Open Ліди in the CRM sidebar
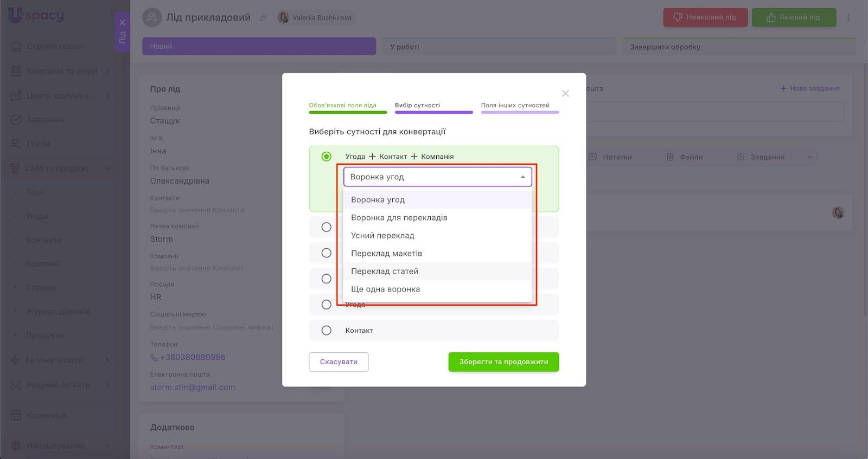Image resolution: width=868 pixels, height=459 pixels. tap(35, 192)
